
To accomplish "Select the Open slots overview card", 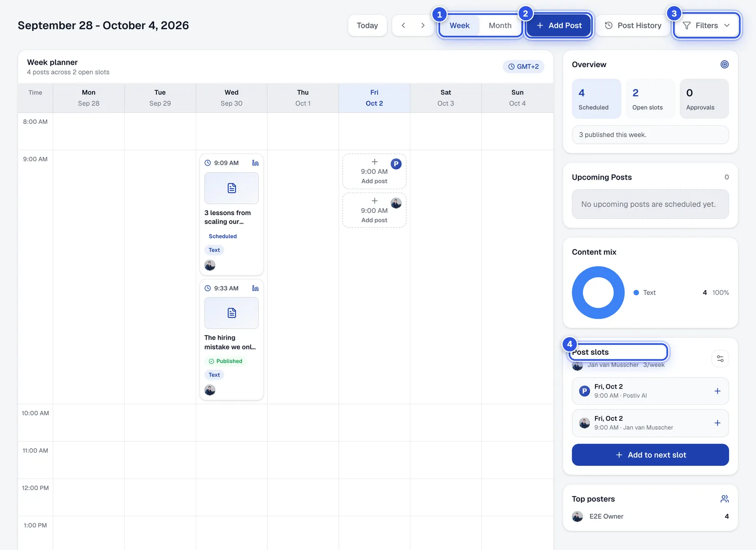I will pyautogui.click(x=650, y=99).
